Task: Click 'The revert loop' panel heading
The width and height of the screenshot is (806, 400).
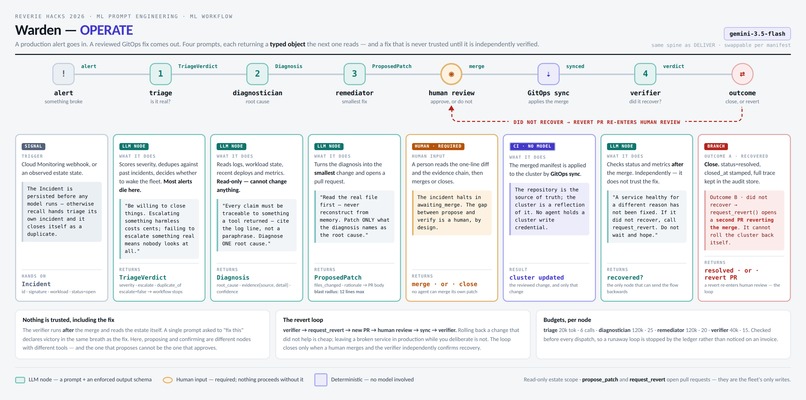Action: tap(304, 319)
